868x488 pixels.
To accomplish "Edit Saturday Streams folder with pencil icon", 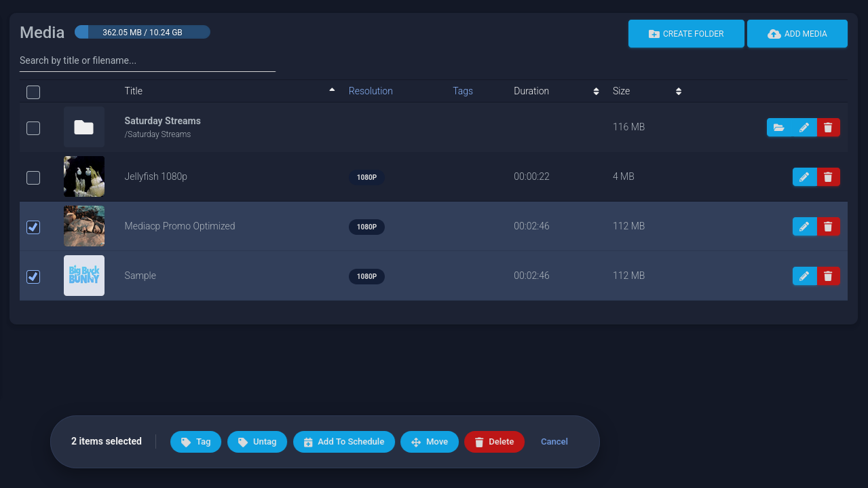I will [804, 128].
